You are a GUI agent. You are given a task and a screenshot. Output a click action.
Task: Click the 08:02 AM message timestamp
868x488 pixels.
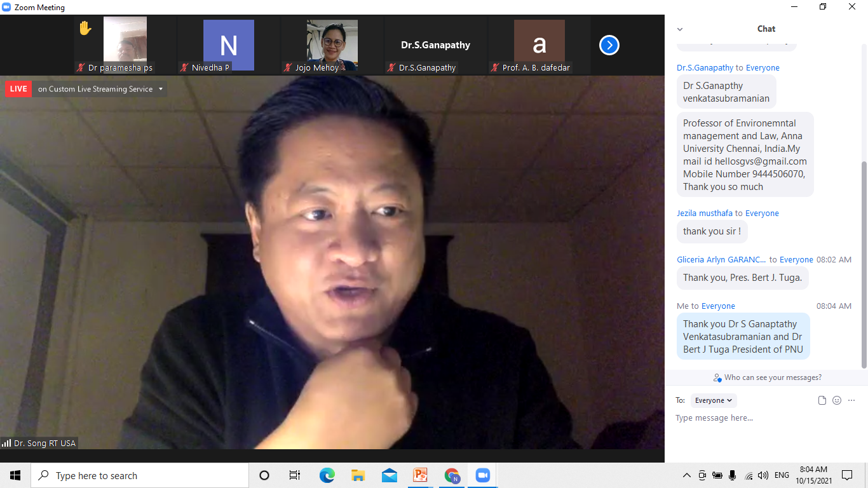pos(834,259)
